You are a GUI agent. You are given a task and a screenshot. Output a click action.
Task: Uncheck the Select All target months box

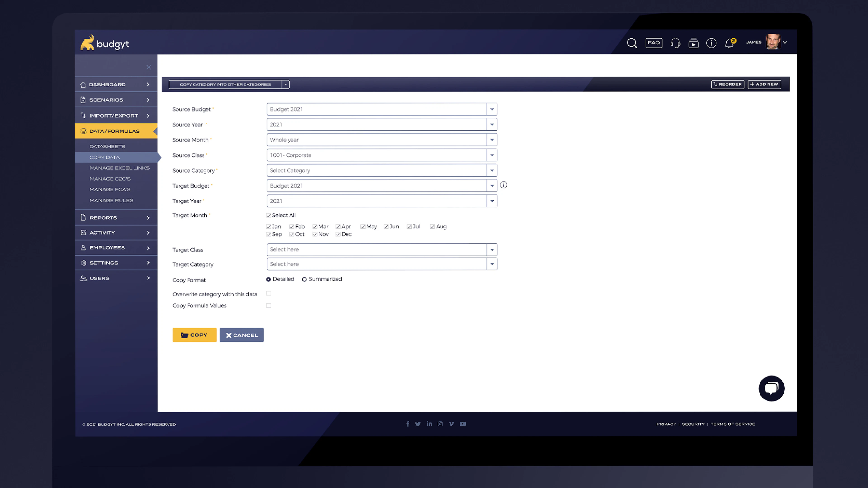click(x=269, y=215)
